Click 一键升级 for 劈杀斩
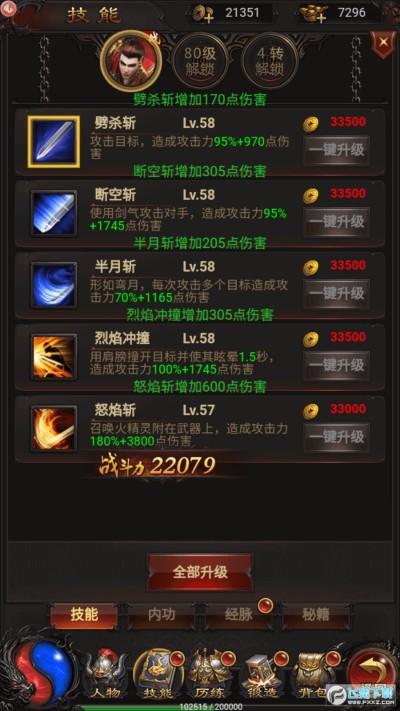The image size is (400, 711). tap(336, 150)
